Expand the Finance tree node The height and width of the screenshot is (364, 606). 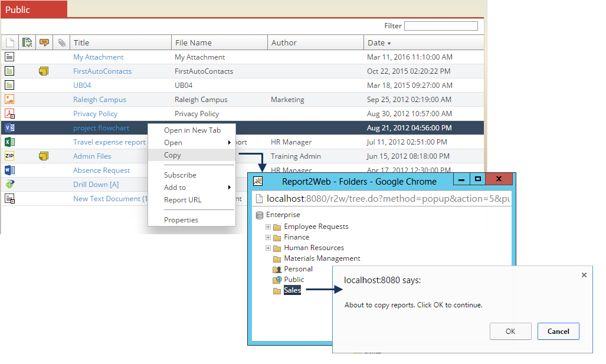(268, 237)
